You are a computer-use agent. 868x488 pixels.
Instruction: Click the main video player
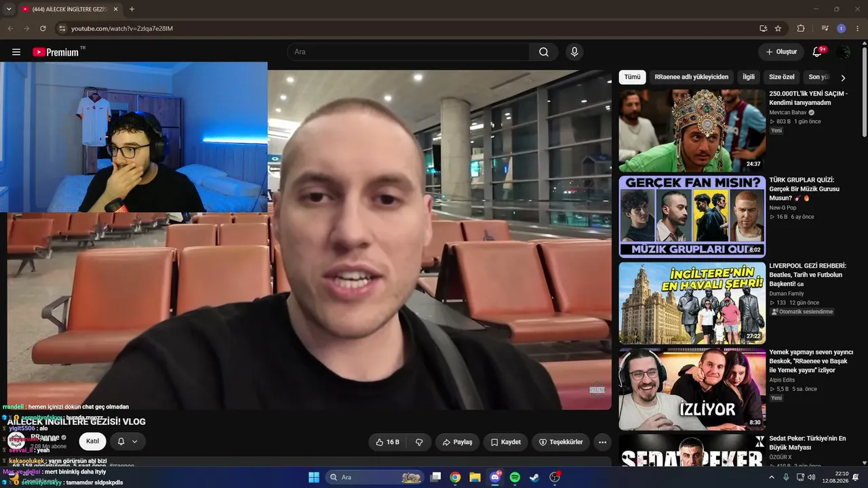pos(309,240)
